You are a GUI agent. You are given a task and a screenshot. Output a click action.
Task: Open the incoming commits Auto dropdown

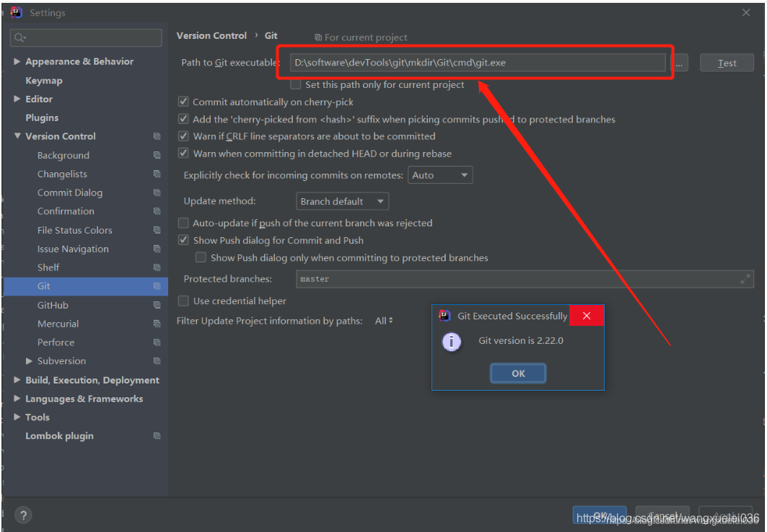coord(440,175)
